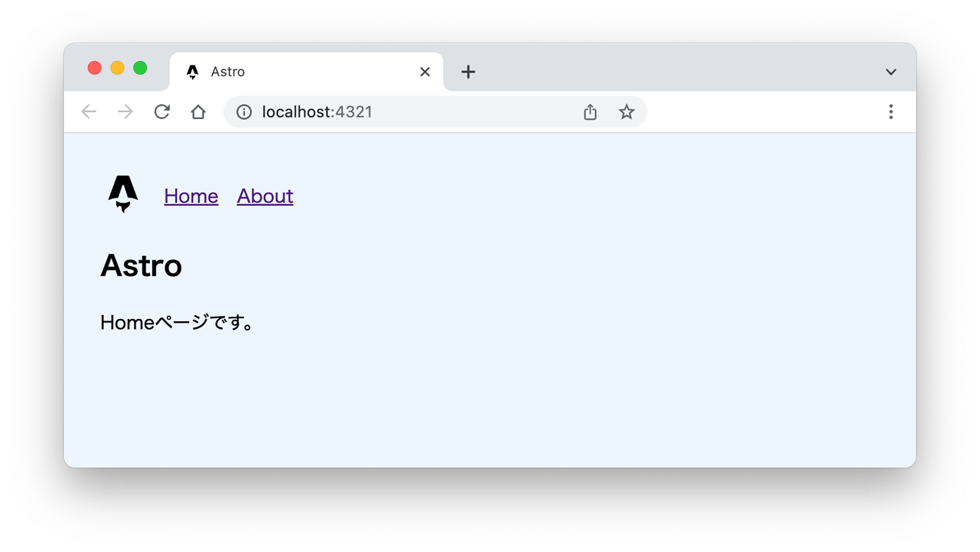Click the Astro page heading
The width and height of the screenshot is (980, 552).
click(141, 265)
